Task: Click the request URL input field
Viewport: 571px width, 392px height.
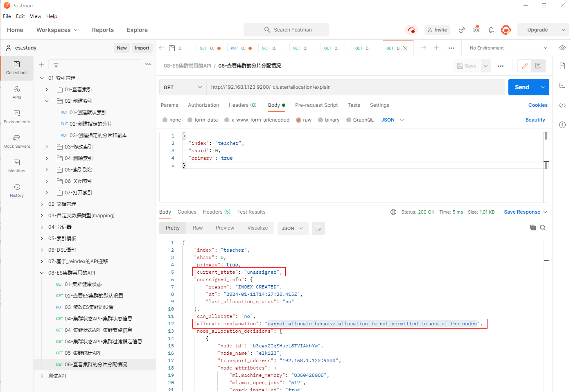Action: [x=355, y=87]
